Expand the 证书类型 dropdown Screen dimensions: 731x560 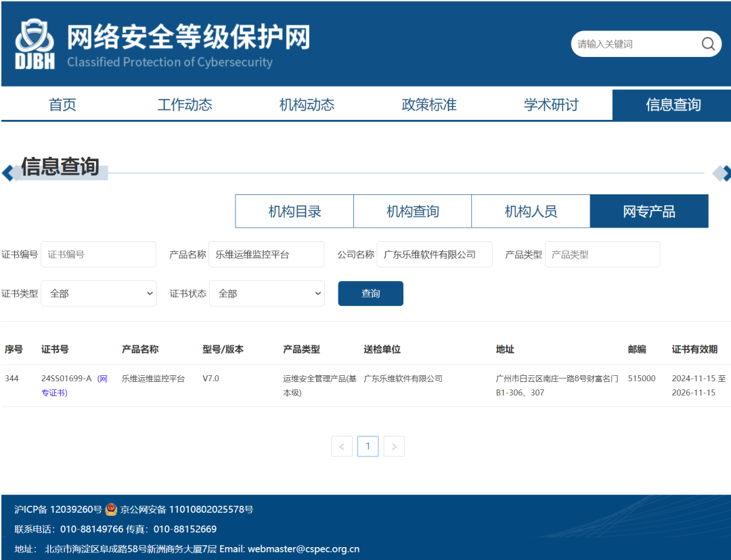[x=99, y=293]
